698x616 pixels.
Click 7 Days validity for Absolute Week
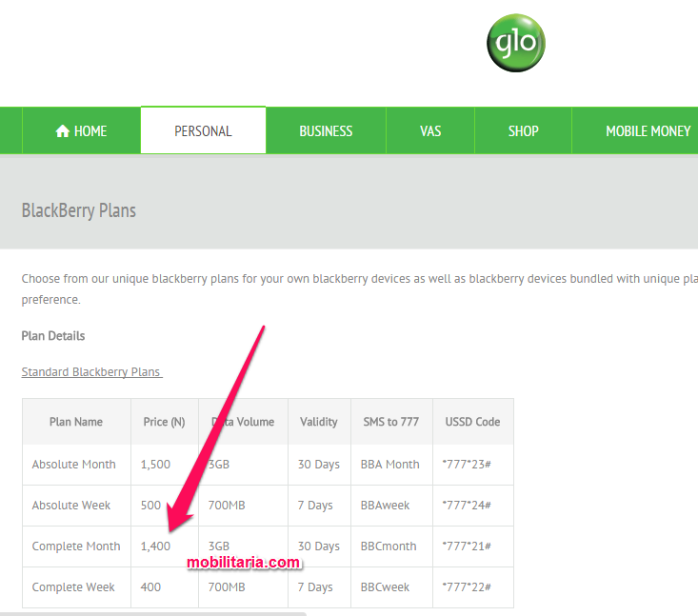click(315, 506)
